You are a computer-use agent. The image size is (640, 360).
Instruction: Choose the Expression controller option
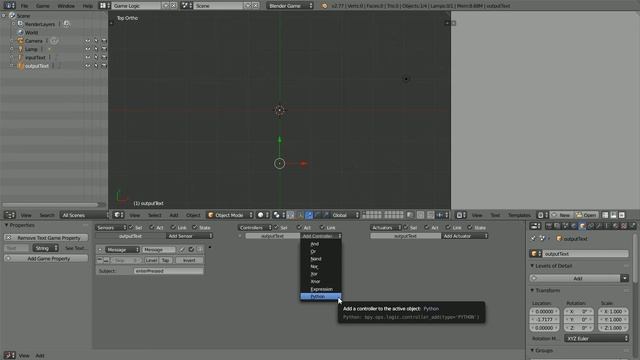click(x=320, y=289)
